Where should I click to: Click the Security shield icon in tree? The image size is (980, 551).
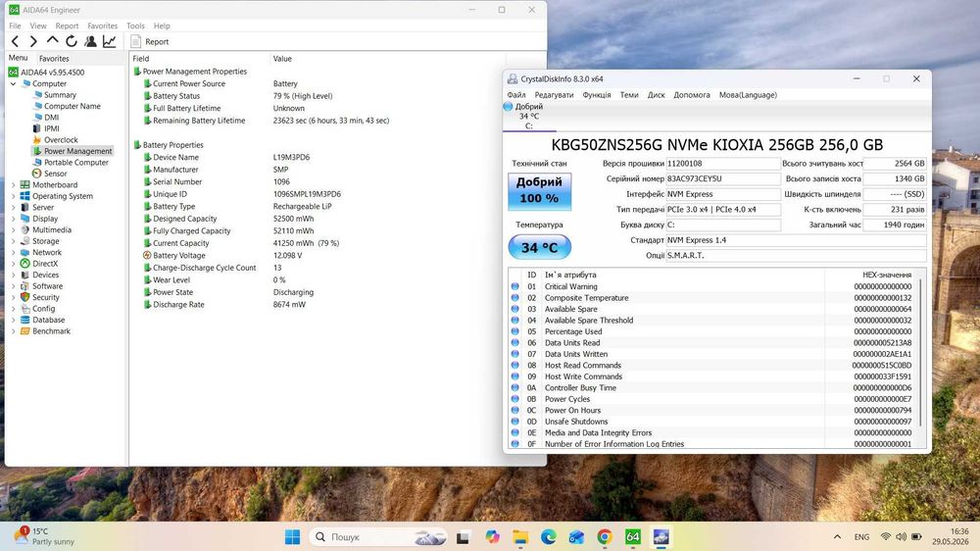pos(25,298)
